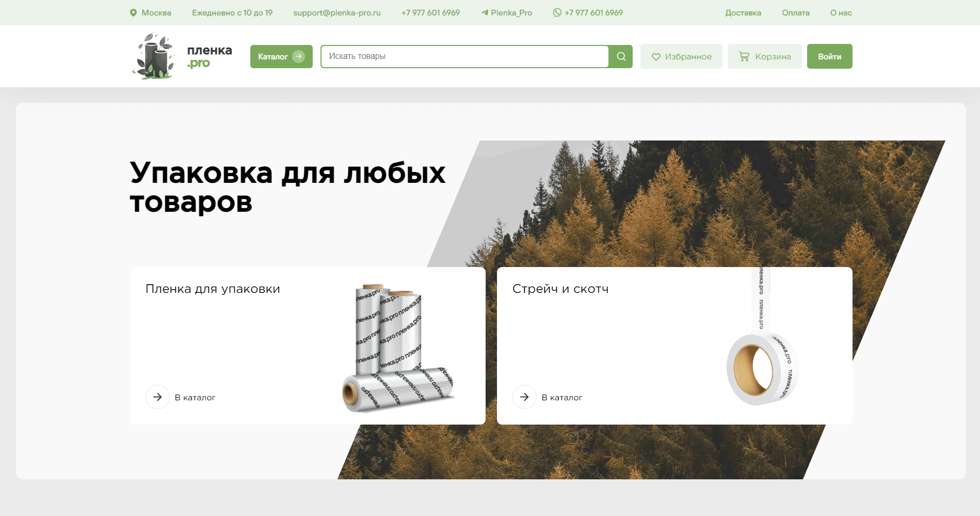
Task: Click the Москва location pin icon
Action: coord(133,13)
